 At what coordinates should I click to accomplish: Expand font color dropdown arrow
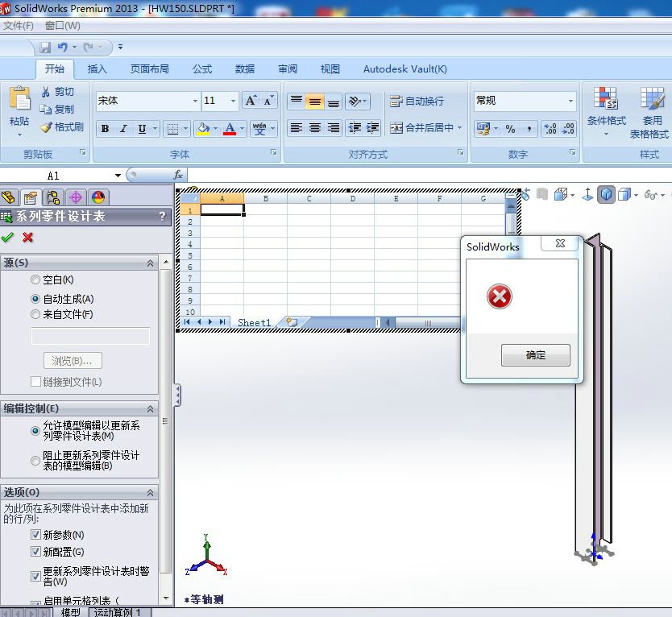point(243,129)
